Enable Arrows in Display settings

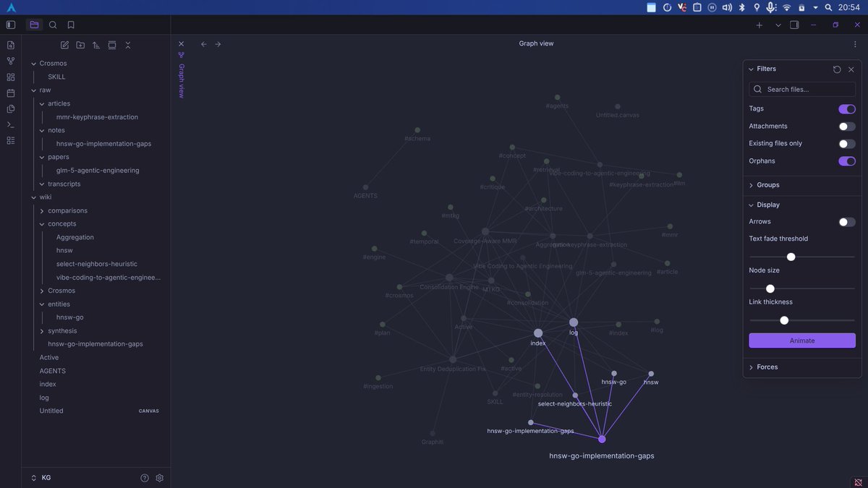(847, 222)
